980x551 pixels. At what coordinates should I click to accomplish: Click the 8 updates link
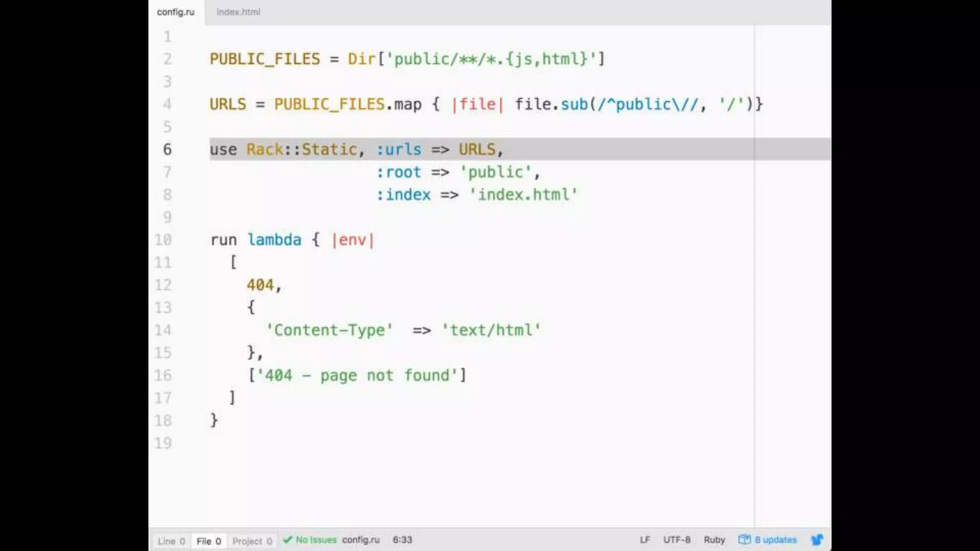tap(776, 540)
